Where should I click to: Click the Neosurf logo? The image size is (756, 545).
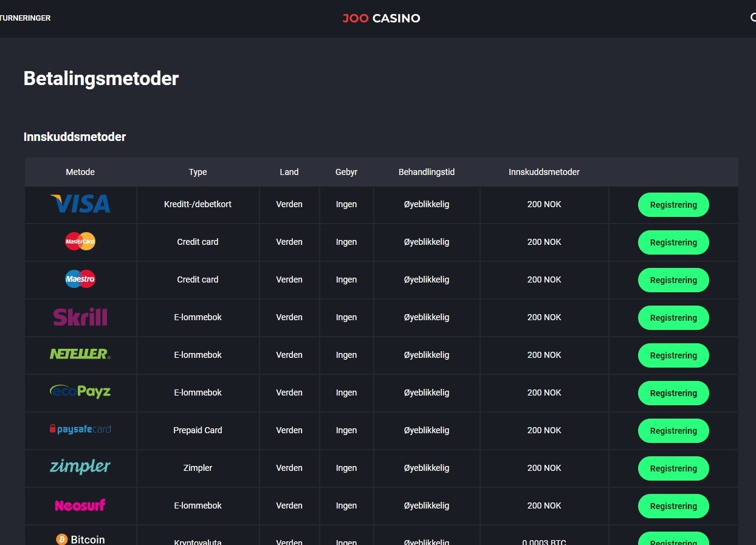[80, 505]
